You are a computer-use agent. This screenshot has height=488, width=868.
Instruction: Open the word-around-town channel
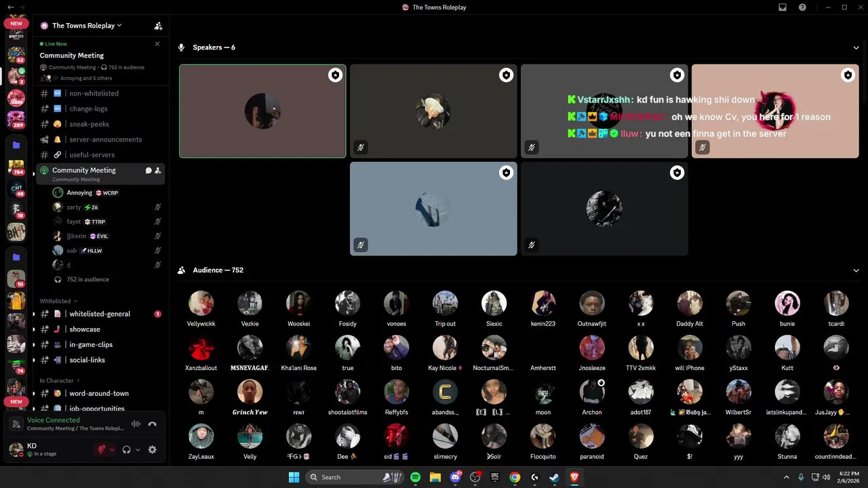coord(100,393)
